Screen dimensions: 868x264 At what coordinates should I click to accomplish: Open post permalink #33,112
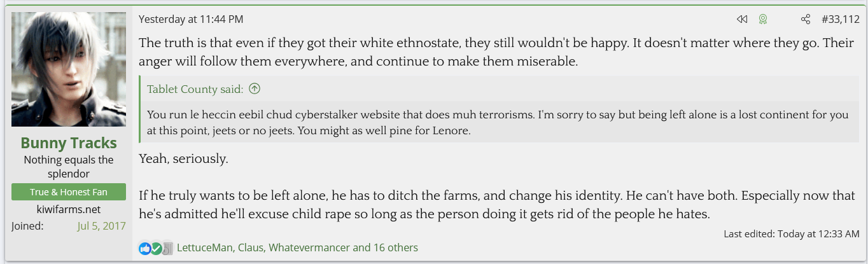point(841,20)
